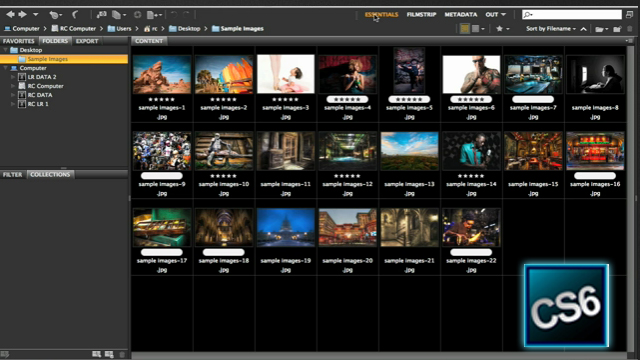The image size is (640, 360).
Task: Open the Sort by Filename dropdown
Action: click(551, 29)
